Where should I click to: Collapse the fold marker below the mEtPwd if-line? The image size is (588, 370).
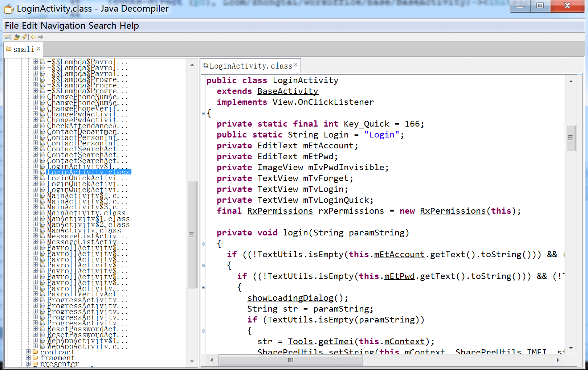point(204,287)
